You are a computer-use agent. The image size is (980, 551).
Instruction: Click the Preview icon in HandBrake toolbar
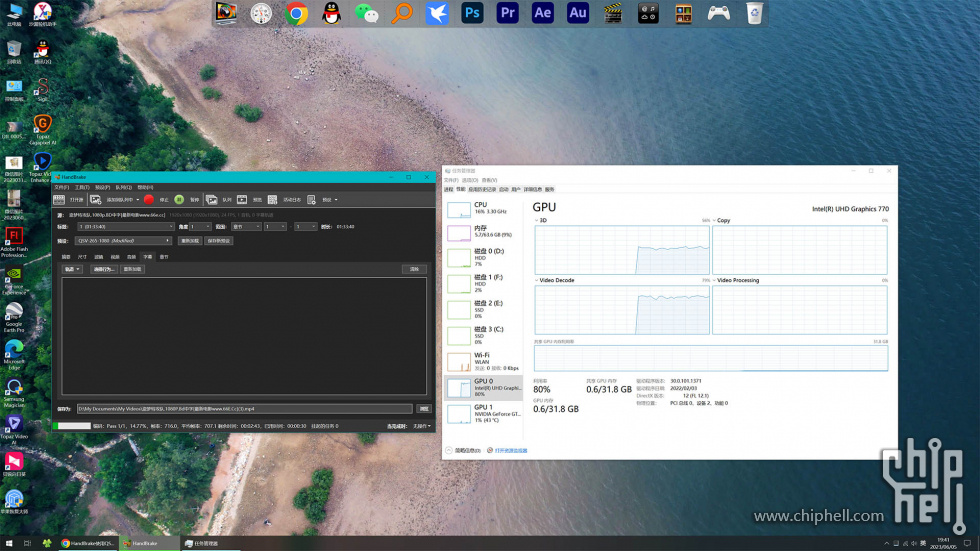coord(242,200)
